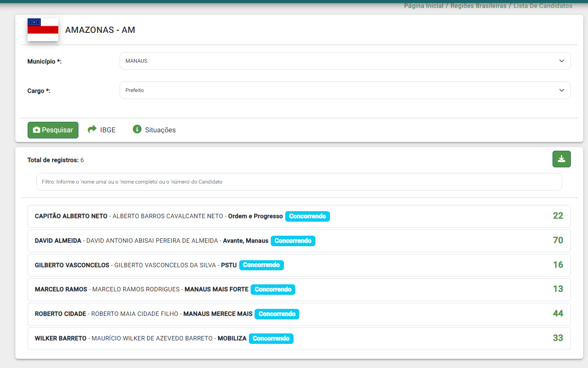
Task: Click the Cargo field label
Action: tap(39, 91)
